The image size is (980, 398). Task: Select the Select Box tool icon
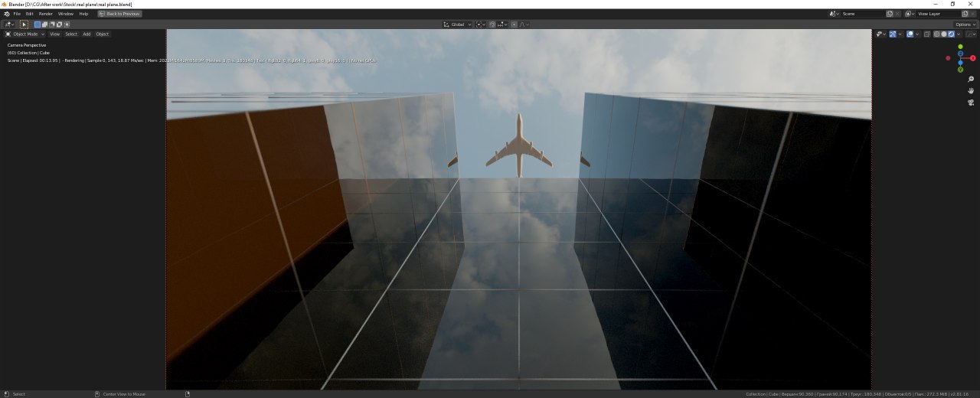coord(24,24)
